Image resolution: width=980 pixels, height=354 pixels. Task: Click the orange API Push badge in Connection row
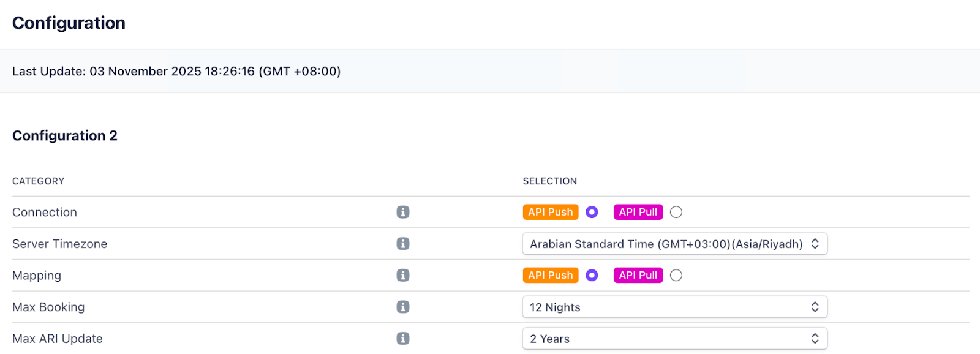(550, 212)
